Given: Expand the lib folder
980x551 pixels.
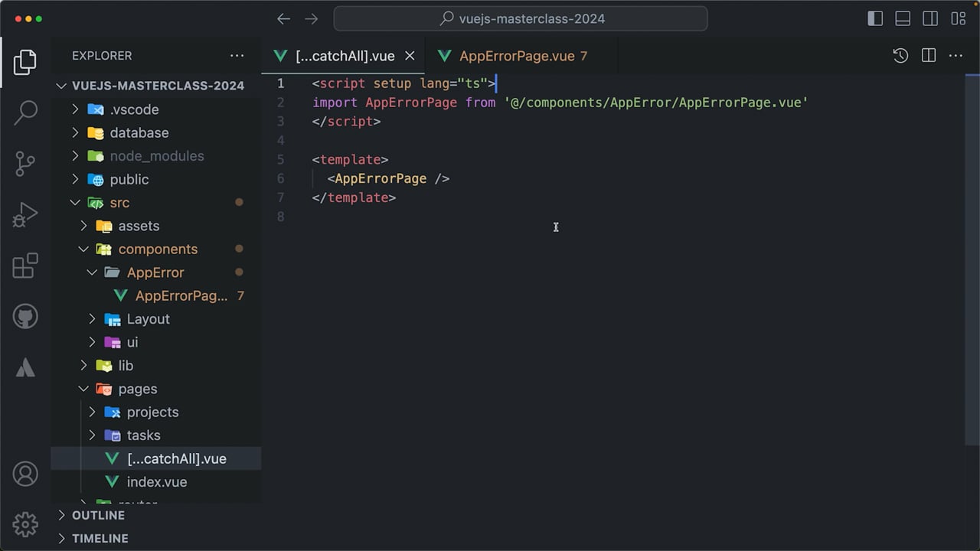Looking at the screenshot, I should (x=83, y=366).
